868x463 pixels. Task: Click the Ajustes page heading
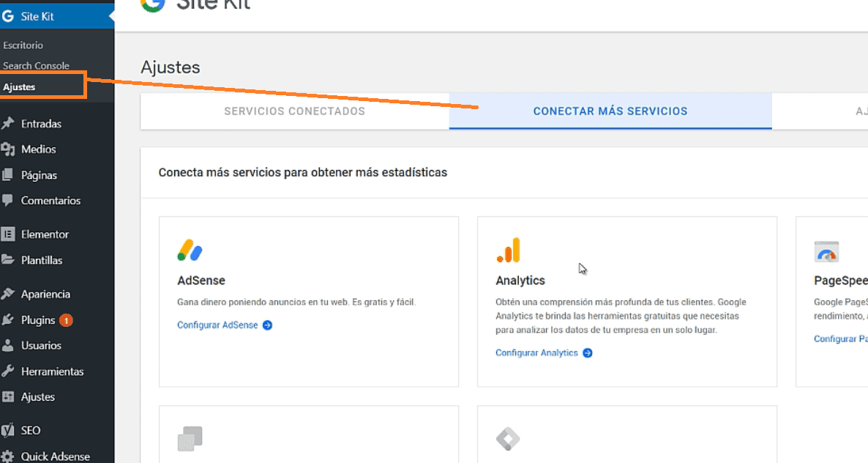click(x=171, y=67)
